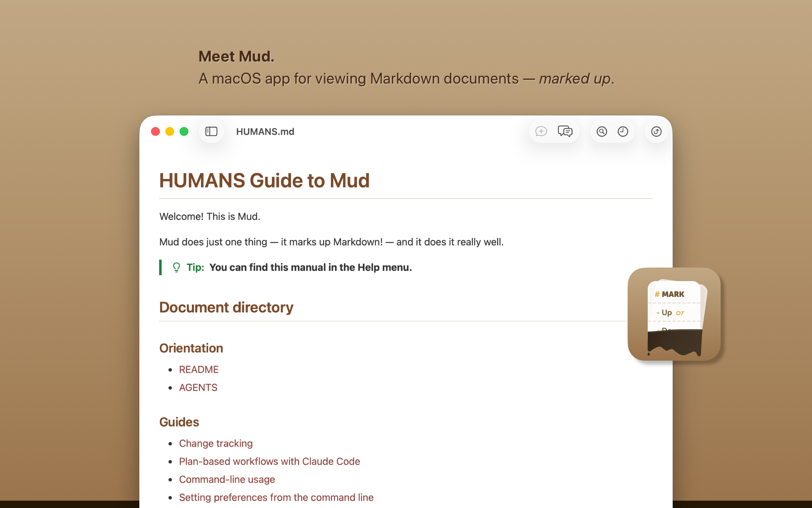Open the Command-line usage link
Viewport: 812px width, 508px height.
click(x=227, y=479)
